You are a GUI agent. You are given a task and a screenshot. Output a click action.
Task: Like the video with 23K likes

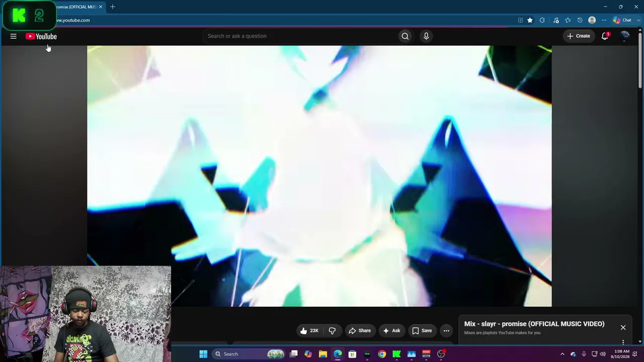point(309,331)
